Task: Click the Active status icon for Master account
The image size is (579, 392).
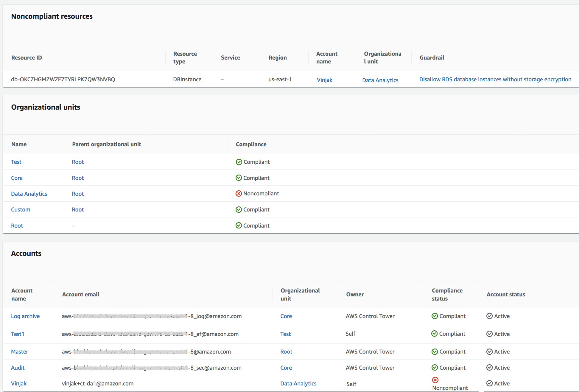Action: [x=490, y=351]
